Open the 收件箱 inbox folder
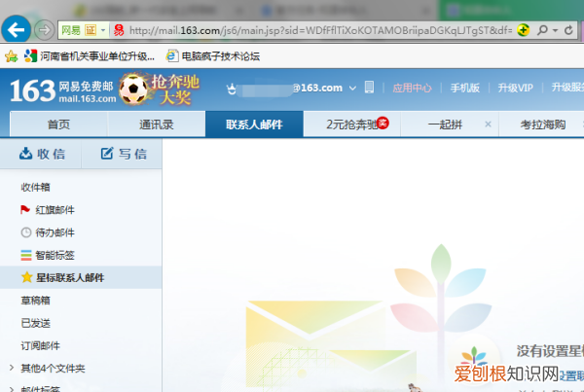 point(35,187)
